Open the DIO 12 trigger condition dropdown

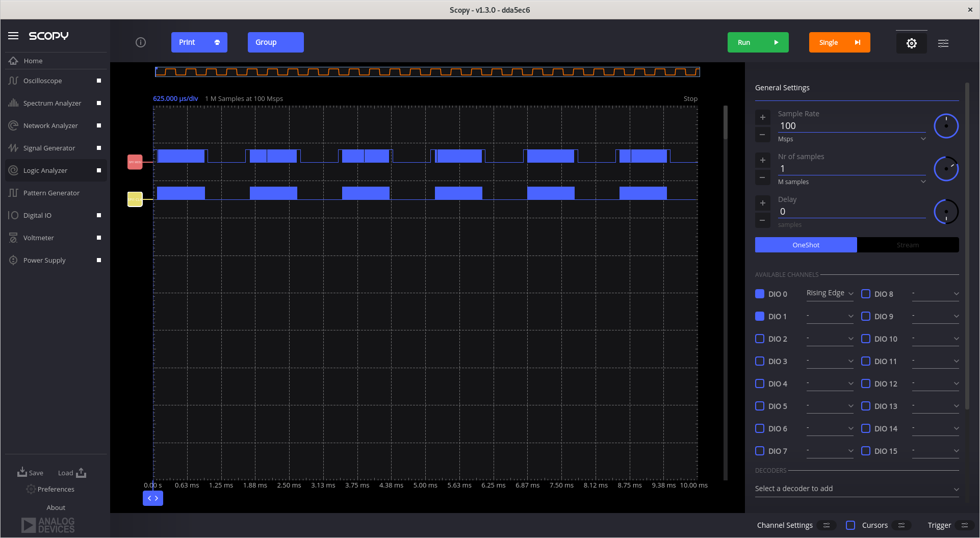936,383
